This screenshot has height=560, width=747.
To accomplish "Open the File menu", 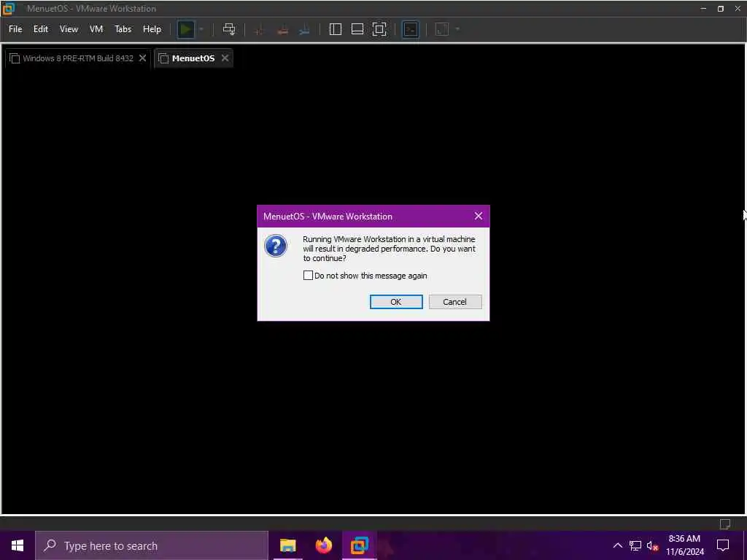I will point(15,29).
